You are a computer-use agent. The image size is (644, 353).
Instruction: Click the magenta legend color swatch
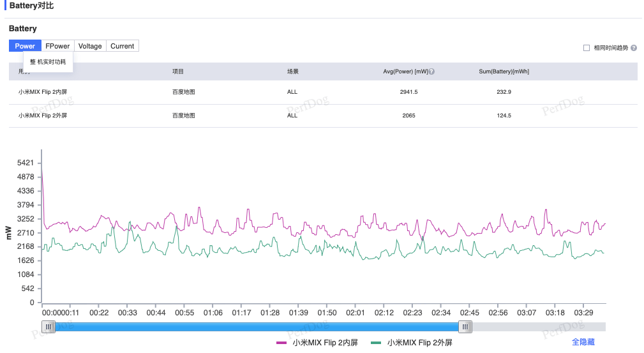click(281, 343)
